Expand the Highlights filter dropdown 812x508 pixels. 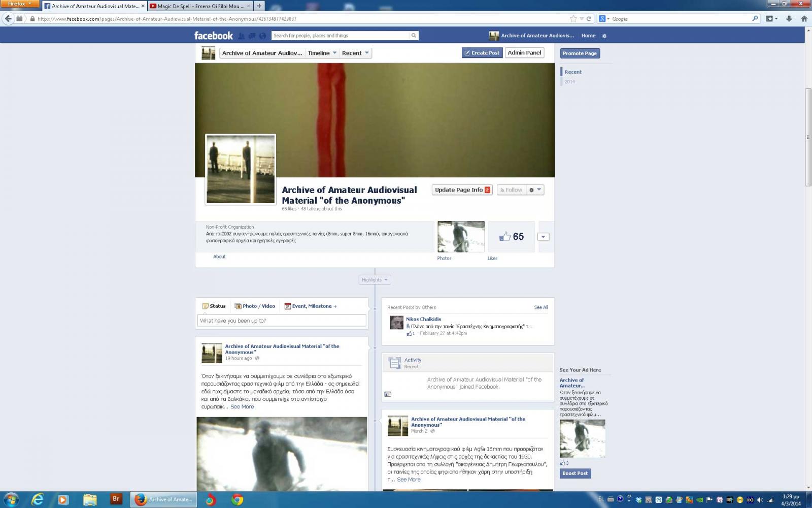tap(375, 280)
